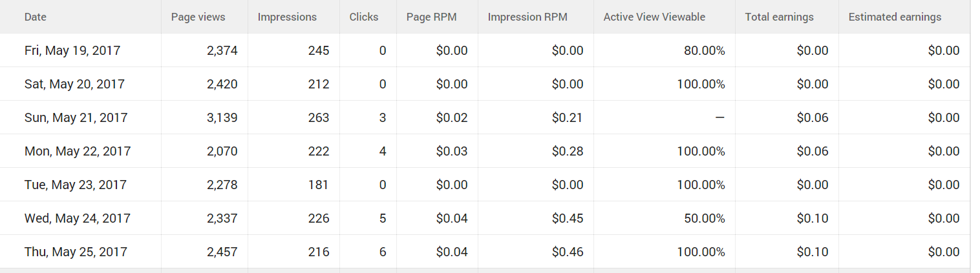Click the Mon, May 22, 2017 date cell

[78, 151]
